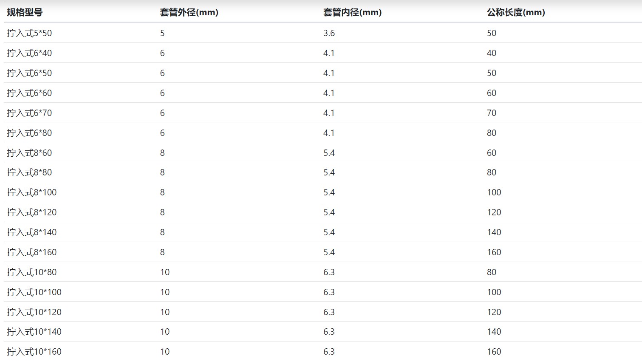Viewport: 642px width, 364px height.
Task: Click the 公称长度(mm) column header
Action: (x=516, y=12)
